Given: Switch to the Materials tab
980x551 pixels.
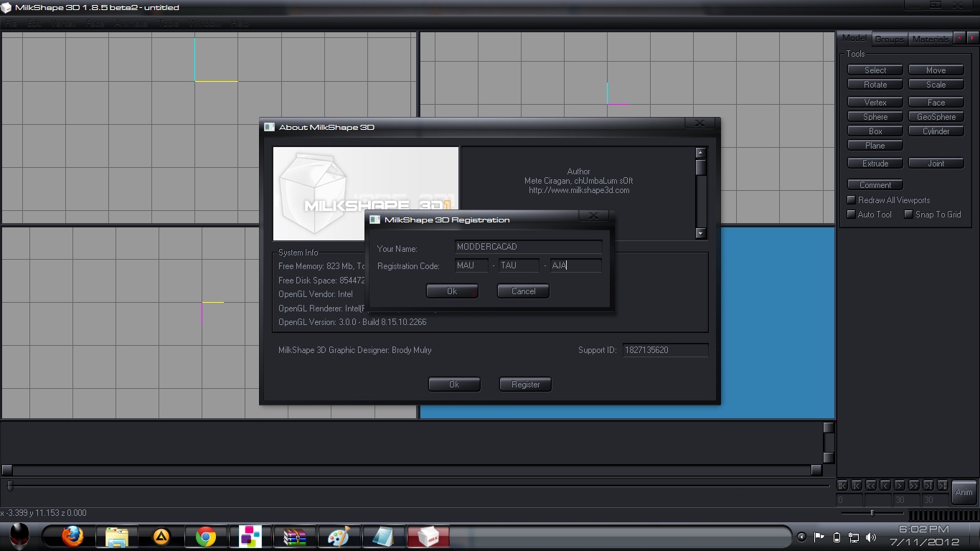Looking at the screenshot, I should [930, 39].
